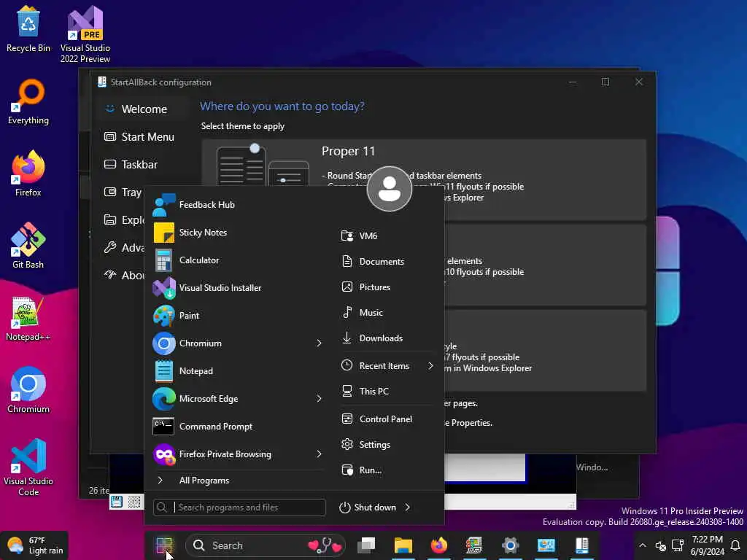Switch to the Taskbar settings tab
The width and height of the screenshot is (747, 560).
coord(144,164)
